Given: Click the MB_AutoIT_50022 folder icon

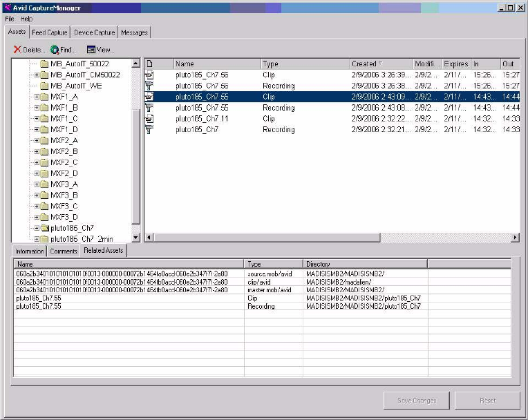Looking at the screenshot, I should pos(44,64).
